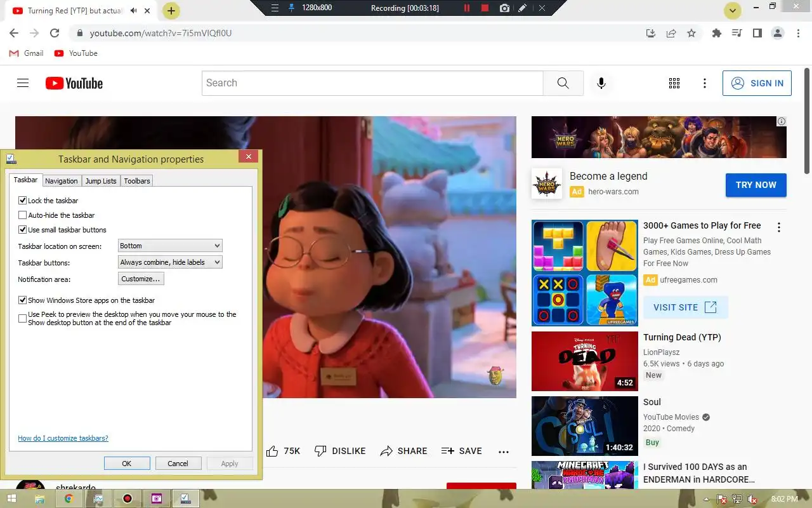Show hidden system tray icons
Screen dimensions: 812x508
click(706, 499)
